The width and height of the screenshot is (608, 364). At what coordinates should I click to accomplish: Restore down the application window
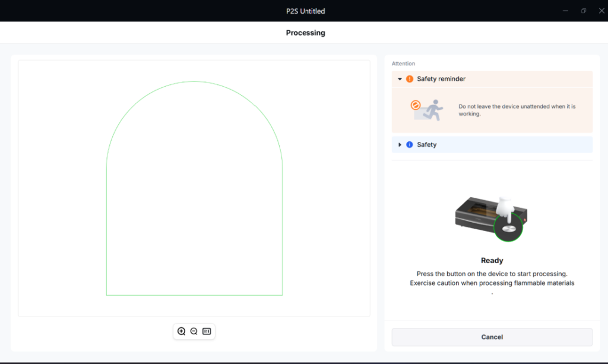[x=584, y=11]
